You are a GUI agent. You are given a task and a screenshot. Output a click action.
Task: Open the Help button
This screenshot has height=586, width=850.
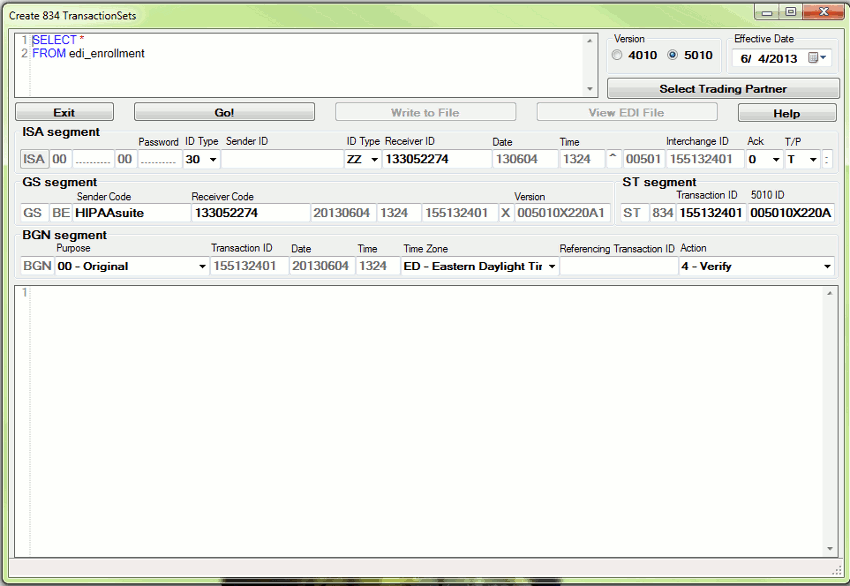click(x=786, y=113)
